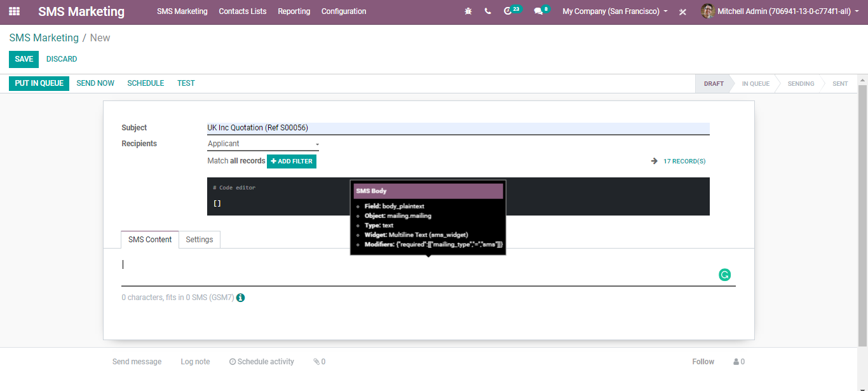
Task: Open the apps grid menu icon
Action: (x=14, y=11)
